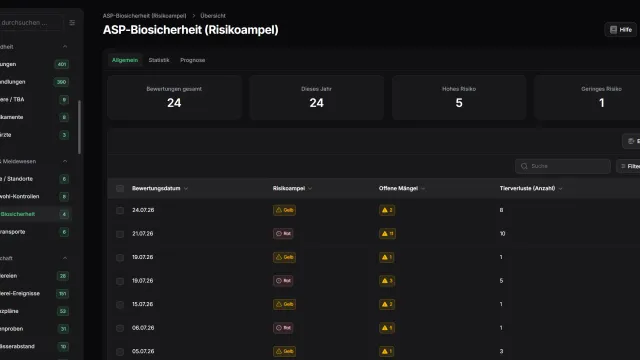Viewport: 640px width, 360px height.
Task: Open the sidebar entry ending in Ereignisse
Action: pos(35,293)
